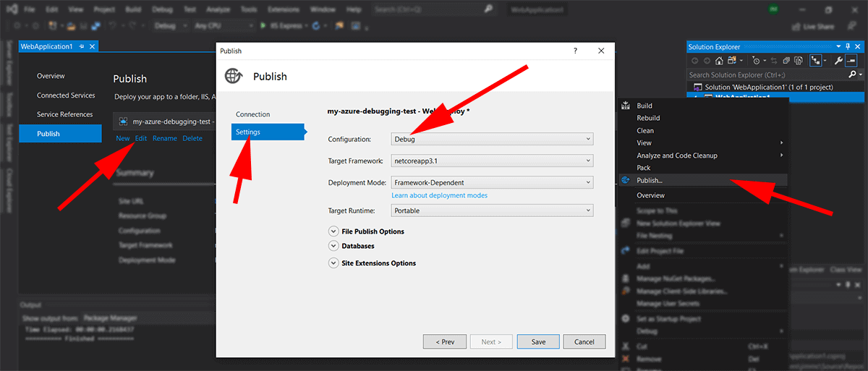Close the WebApplication1 document tab
Image resolution: width=868 pixels, height=371 pixels.
93,46
